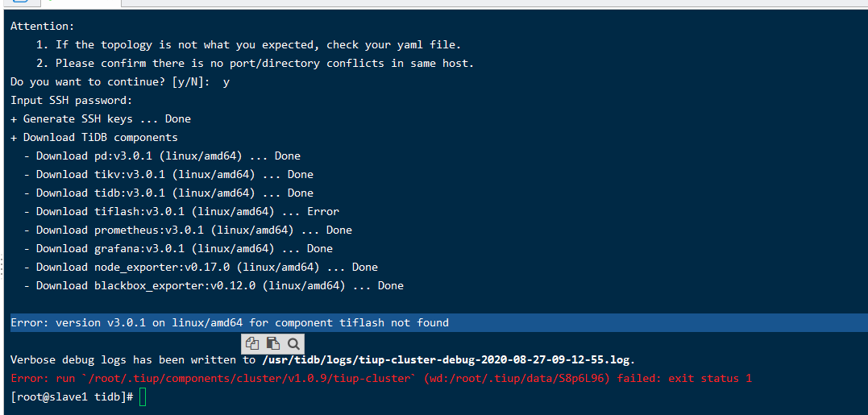
Task: Click the tiflash download line marked Error
Action: [187, 211]
